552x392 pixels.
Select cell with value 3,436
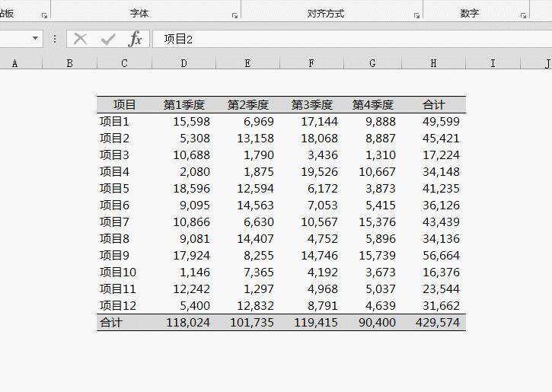click(x=311, y=155)
